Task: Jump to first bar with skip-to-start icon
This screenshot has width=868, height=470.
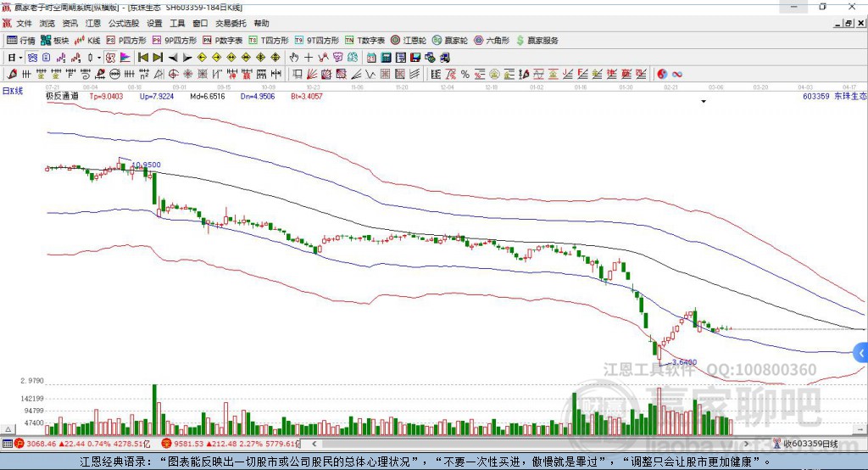Action: 142,58
